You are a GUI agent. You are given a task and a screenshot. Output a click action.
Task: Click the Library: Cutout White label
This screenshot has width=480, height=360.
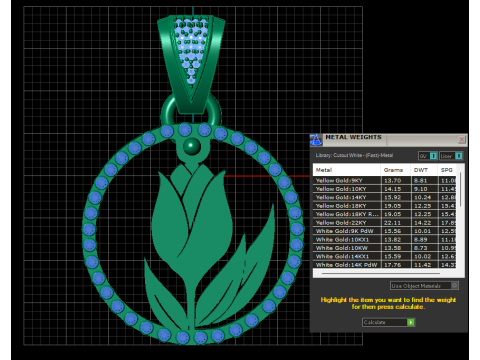354,155
